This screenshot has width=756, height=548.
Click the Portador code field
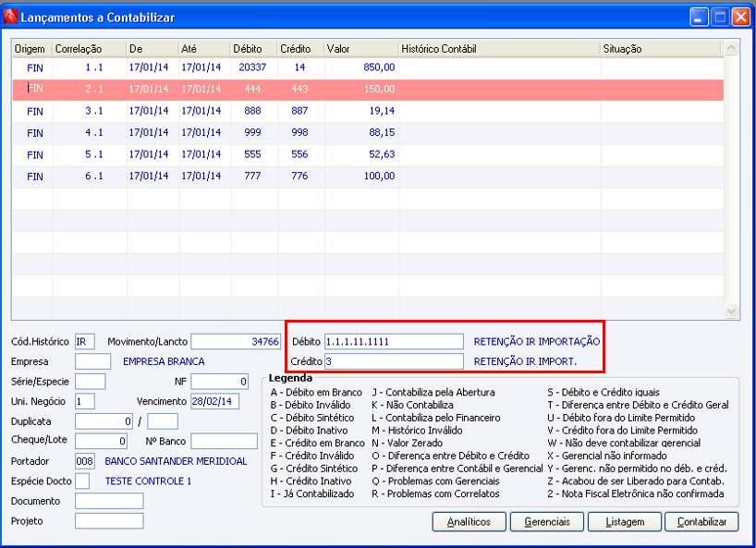pos(85,461)
